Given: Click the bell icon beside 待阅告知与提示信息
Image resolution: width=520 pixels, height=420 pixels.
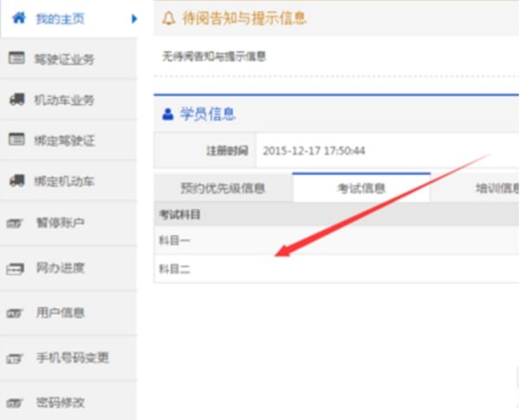Looking at the screenshot, I should (x=169, y=18).
